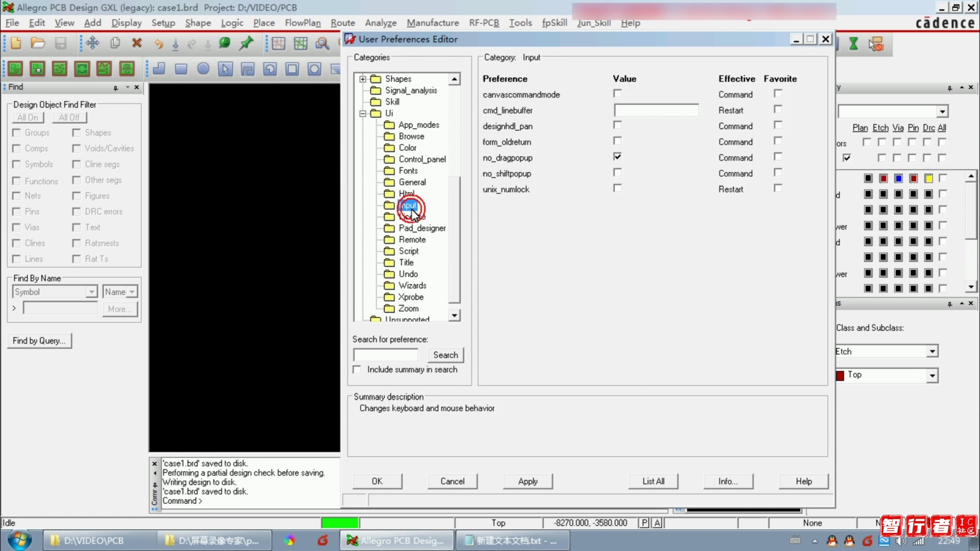The image size is (980, 551).
Task: Click the Search for preference input field
Action: coord(386,355)
